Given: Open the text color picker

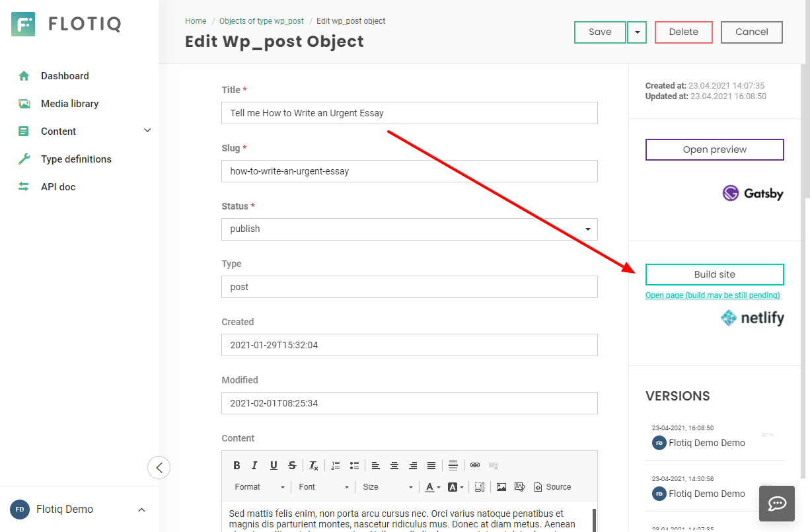Looking at the screenshot, I should (x=433, y=487).
